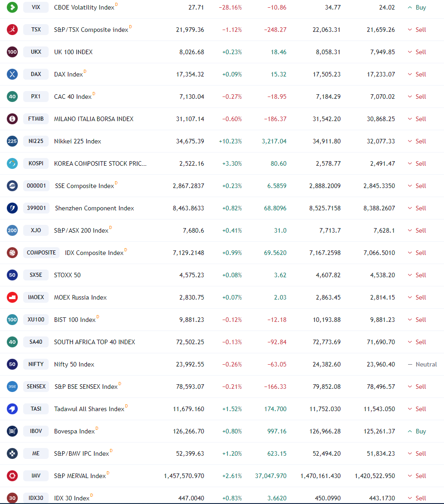Screen dimensions: 444x504
Task: Click the PX1 CAC 40 logo icon
Action: (12, 97)
